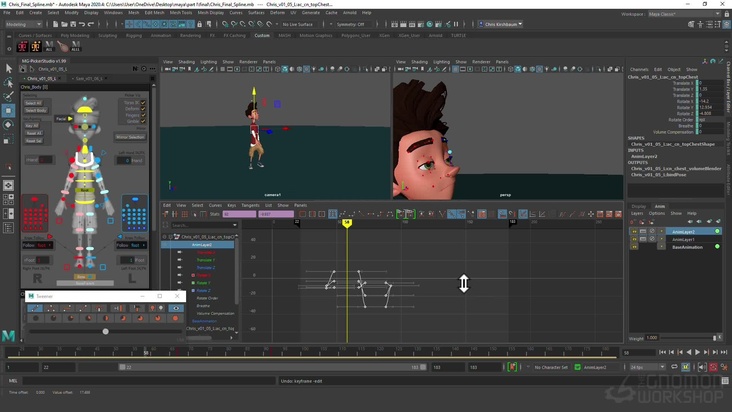Click the second custom shelf character icon
Viewport: 732px width, 412px height.
click(35, 46)
